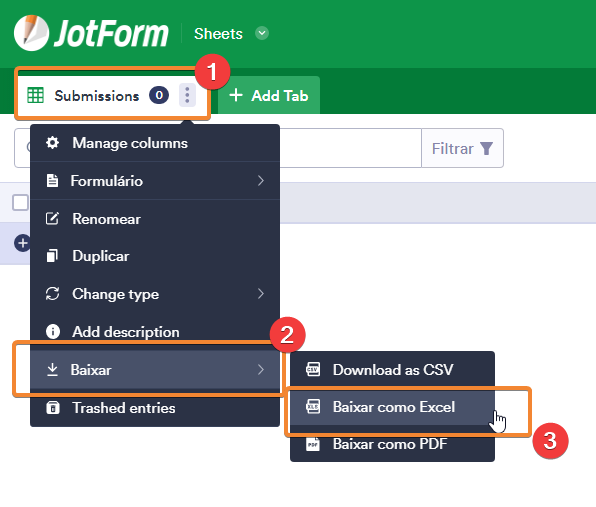Click the JotForm pencil logo
The image size is (596, 507).
31,33
